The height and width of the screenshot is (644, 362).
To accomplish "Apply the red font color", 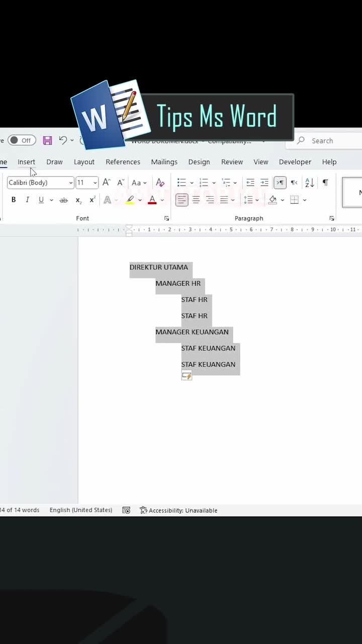I will 152,200.
